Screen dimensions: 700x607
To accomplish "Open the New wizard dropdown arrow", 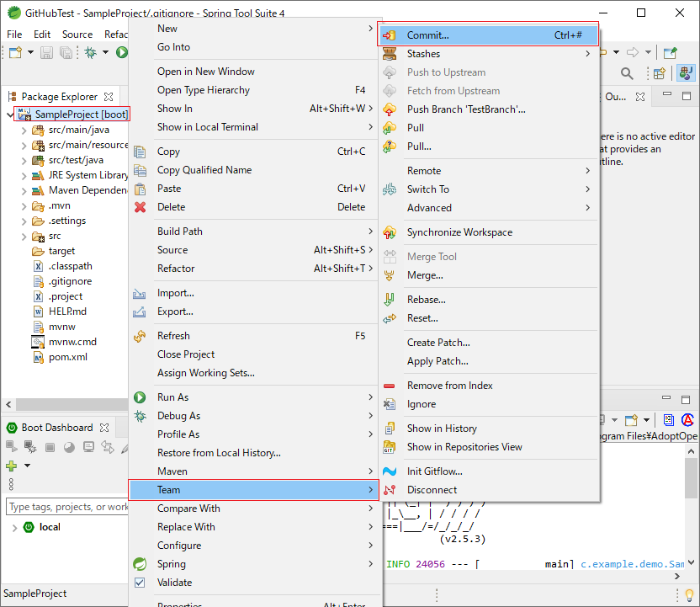I will click(x=30, y=52).
